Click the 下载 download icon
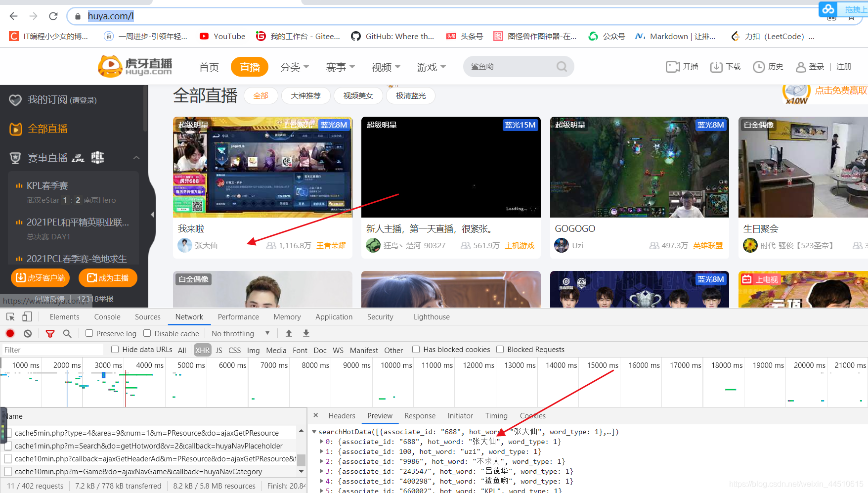 coord(716,67)
